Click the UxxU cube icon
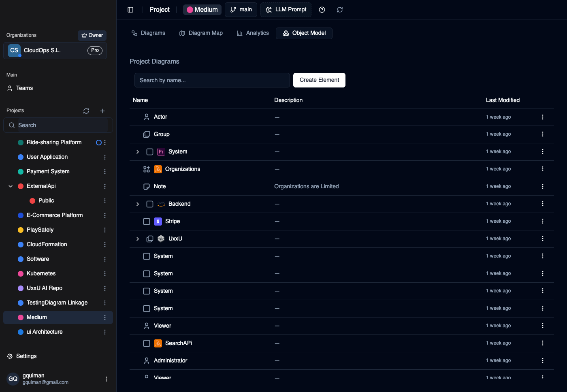 161,239
